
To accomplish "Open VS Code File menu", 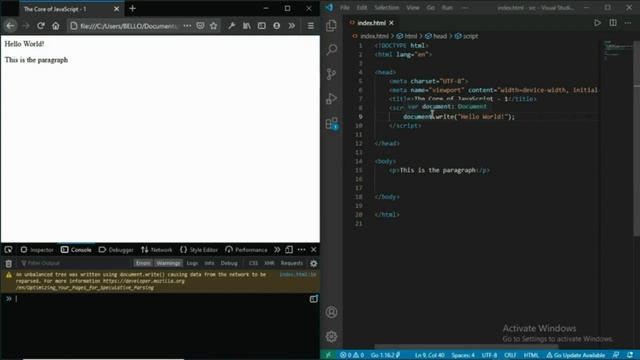I will point(345,8).
